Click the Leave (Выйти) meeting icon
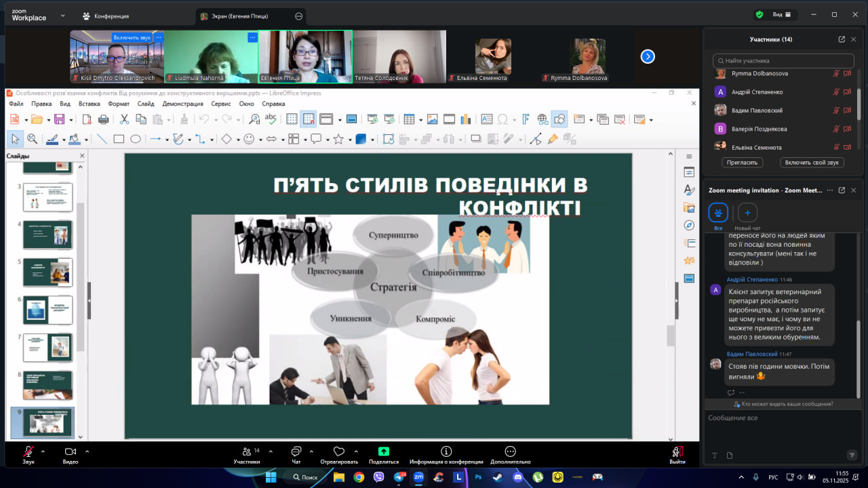Screen dimensions: 868x488 tap(677, 451)
